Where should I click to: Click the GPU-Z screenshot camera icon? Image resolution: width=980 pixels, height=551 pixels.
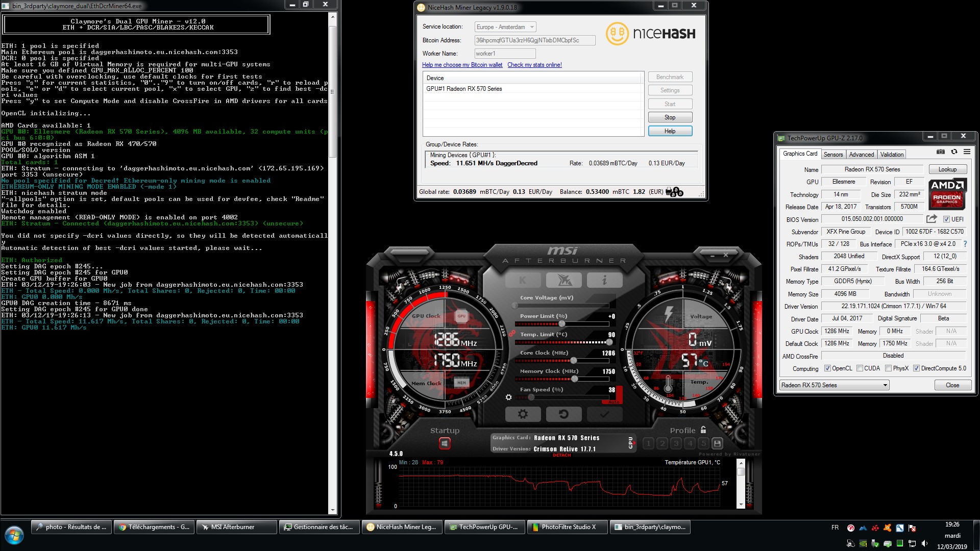941,152
